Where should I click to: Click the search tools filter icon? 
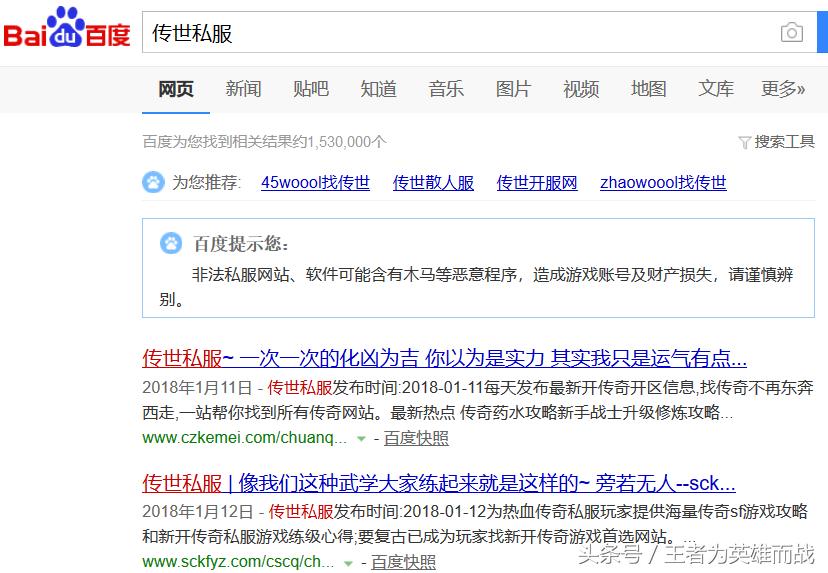pos(745,142)
